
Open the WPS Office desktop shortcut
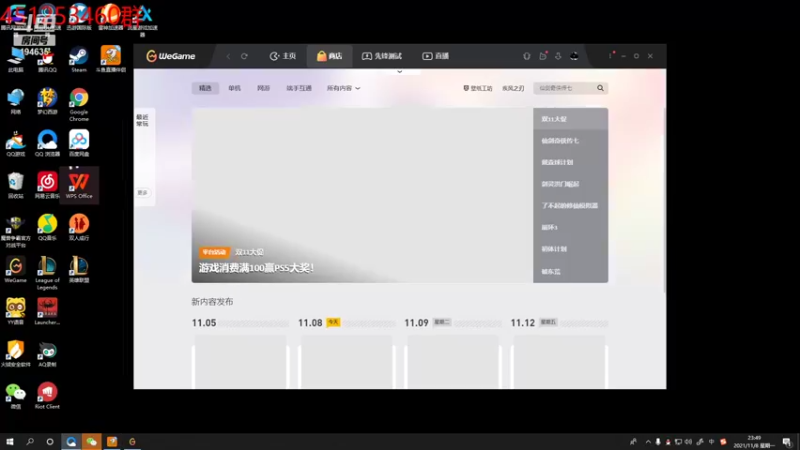[79, 185]
